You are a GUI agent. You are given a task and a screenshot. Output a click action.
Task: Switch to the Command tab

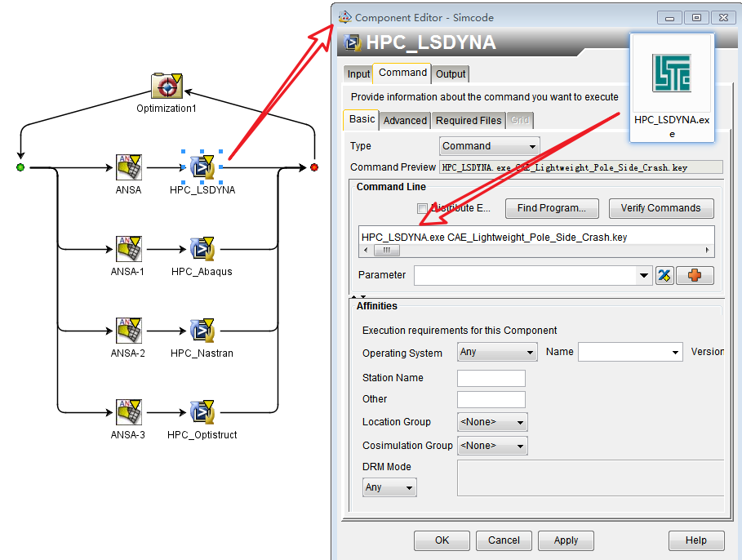[402, 73]
